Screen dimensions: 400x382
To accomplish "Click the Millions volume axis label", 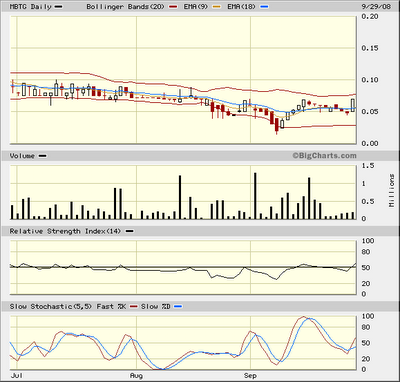I will point(392,190).
